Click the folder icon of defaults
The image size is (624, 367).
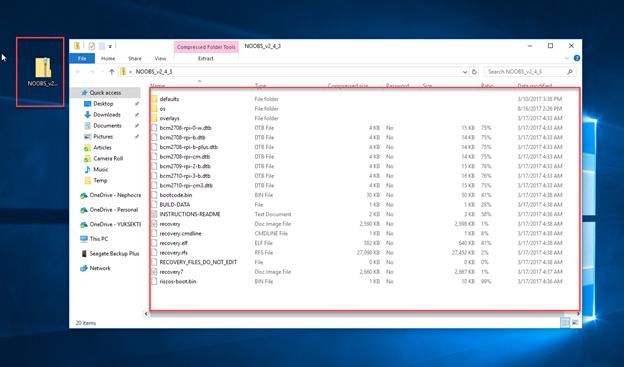[154, 99]
